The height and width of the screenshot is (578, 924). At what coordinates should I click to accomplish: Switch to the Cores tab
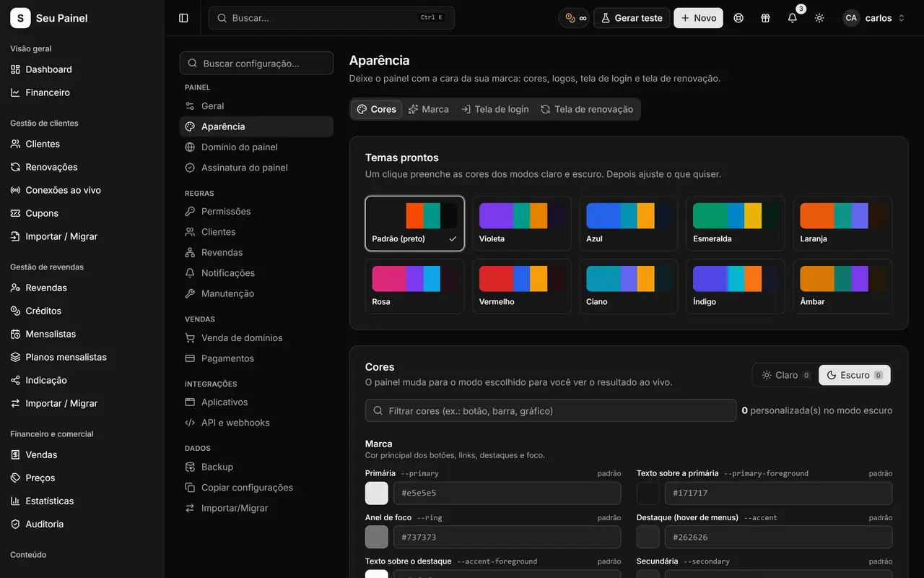[377, 109]
